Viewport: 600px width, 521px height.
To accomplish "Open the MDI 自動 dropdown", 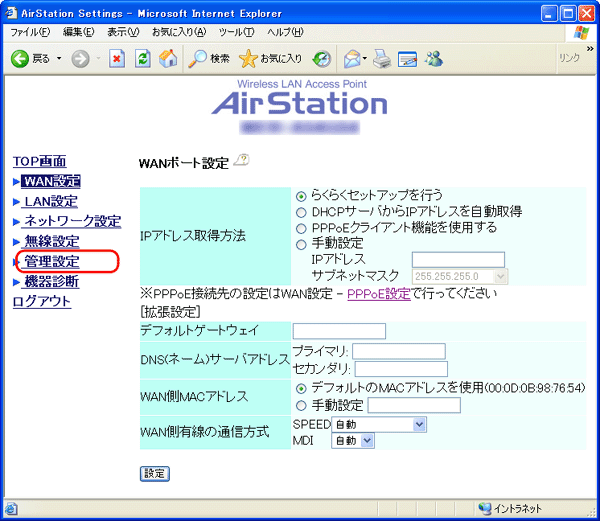I will pos(353,441).
